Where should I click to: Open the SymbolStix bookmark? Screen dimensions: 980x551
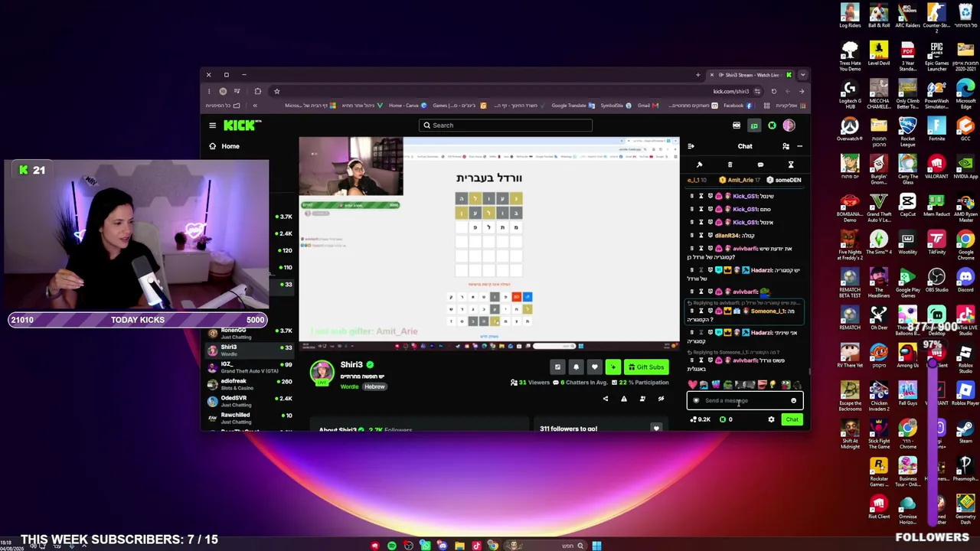(615, 106)
